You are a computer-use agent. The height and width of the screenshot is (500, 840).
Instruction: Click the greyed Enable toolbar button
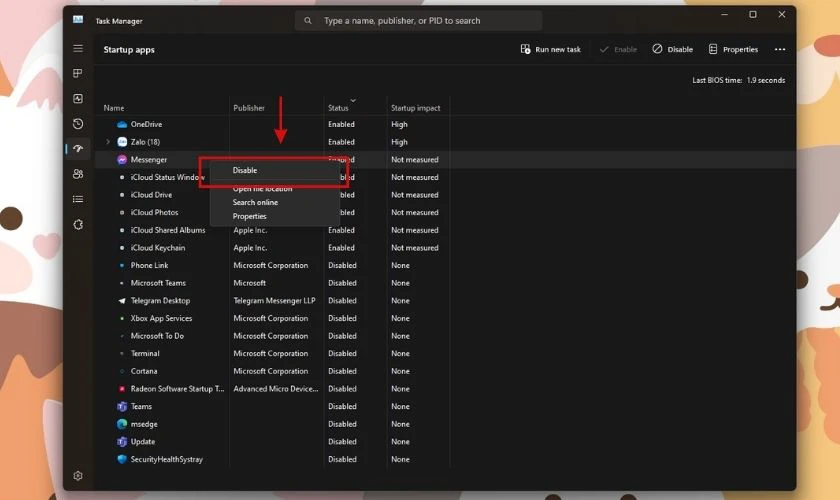click(x=618, y=49)
